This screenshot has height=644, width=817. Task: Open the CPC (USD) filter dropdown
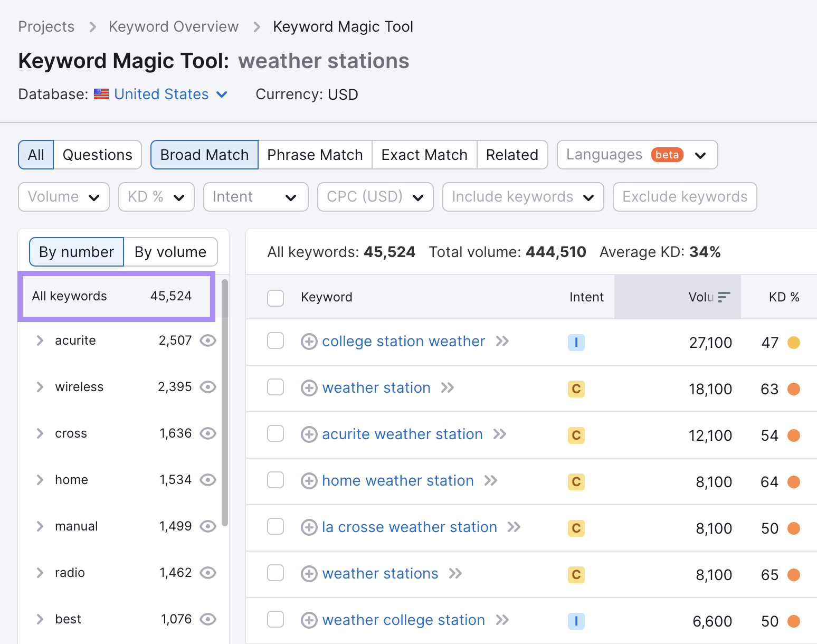(x=375, y=197)
